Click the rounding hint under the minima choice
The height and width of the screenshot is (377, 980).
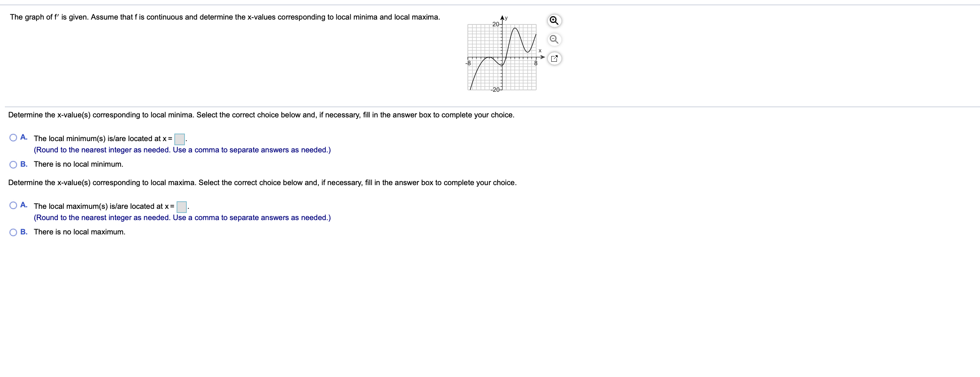click(182, 150)
